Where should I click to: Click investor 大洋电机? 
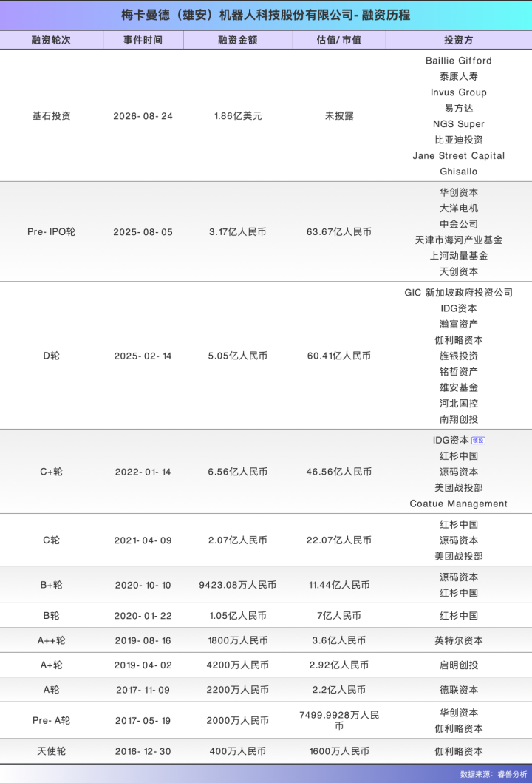pyautogui.click(x=459, y=209)
